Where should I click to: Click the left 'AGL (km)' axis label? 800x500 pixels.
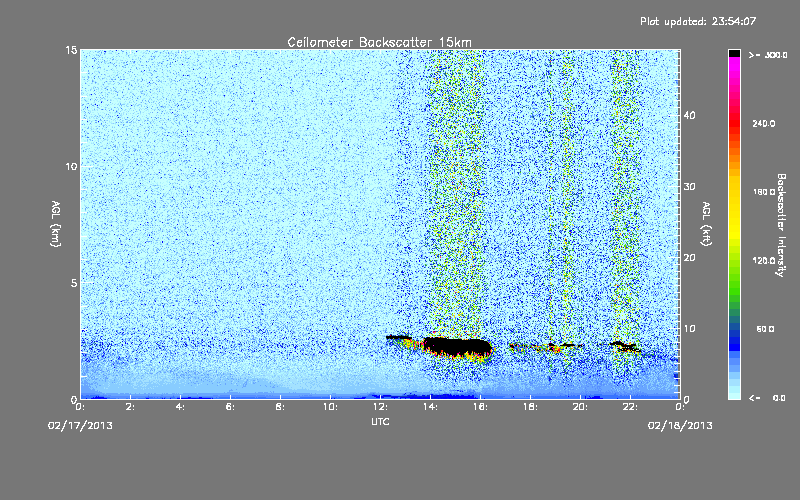point(55,223)
